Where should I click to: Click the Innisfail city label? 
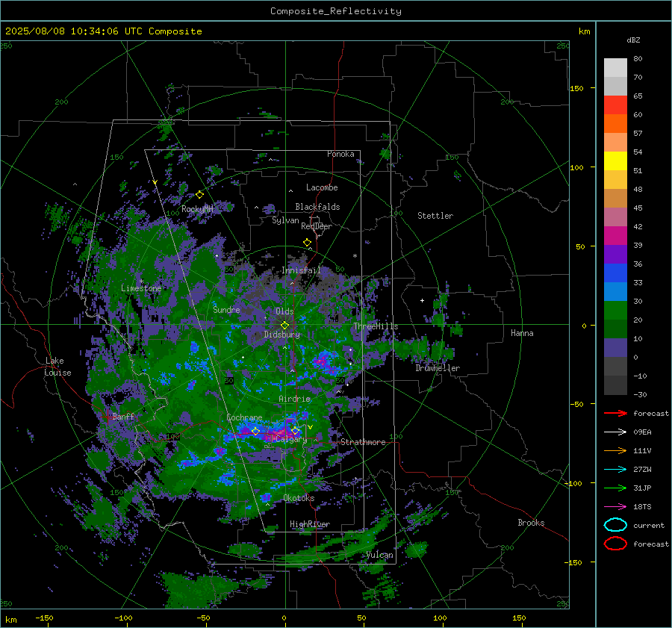(302, 270)
